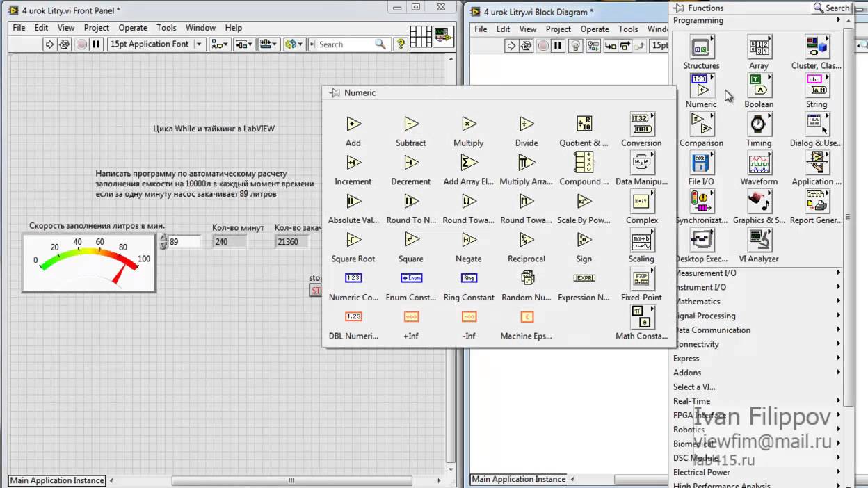The height and width of the screenshot is (488, 868).
Task: Open VI Analyzer palette
Action: [759, 240]
